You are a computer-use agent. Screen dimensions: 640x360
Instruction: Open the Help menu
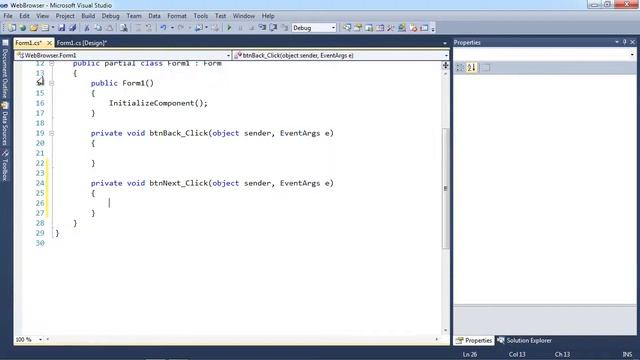268,16
